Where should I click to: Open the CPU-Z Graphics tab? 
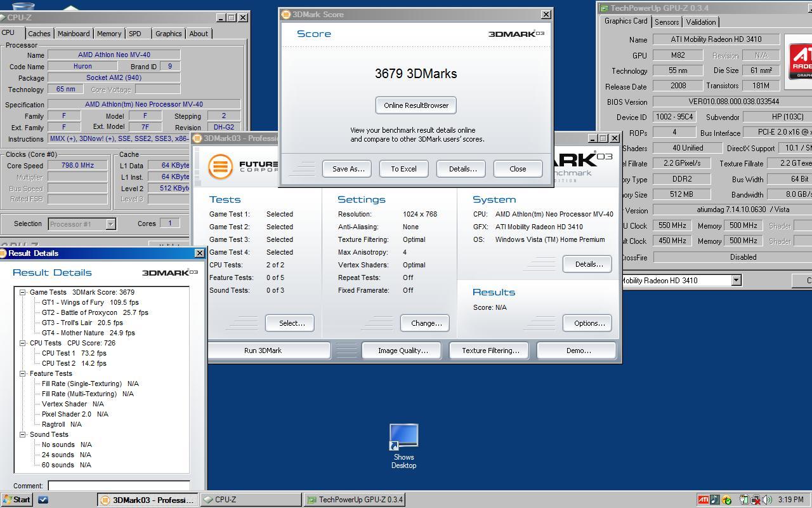coord(169,34)
